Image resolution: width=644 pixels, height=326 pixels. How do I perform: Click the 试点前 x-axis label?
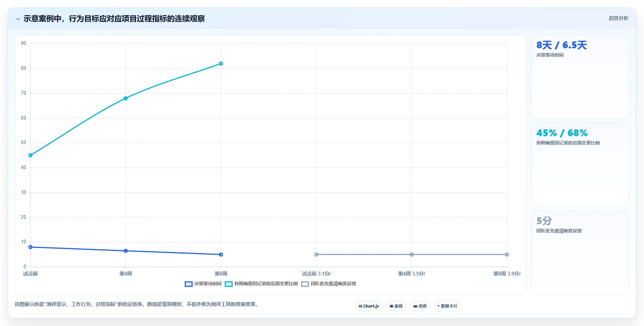tap(31, 274)
